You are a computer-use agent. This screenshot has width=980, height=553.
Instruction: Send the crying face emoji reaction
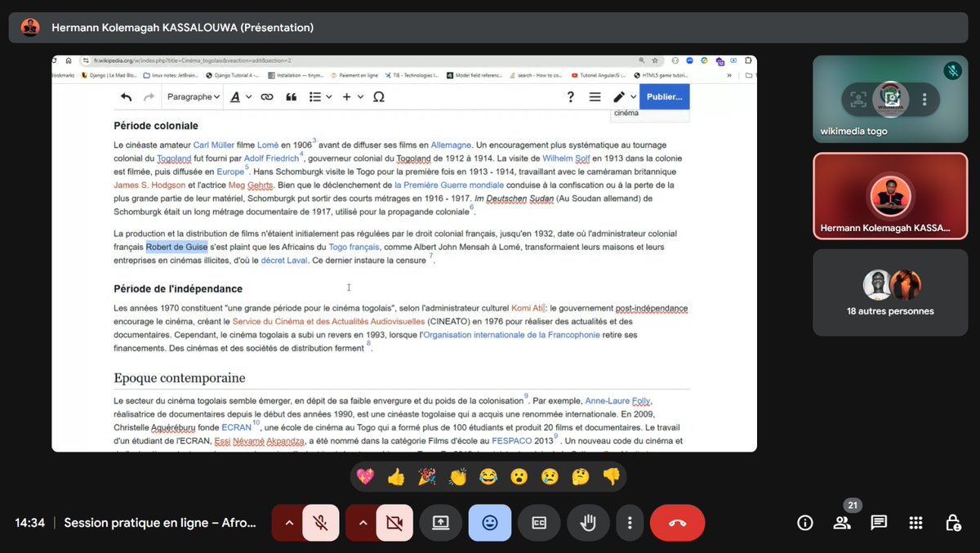(550, 477)
